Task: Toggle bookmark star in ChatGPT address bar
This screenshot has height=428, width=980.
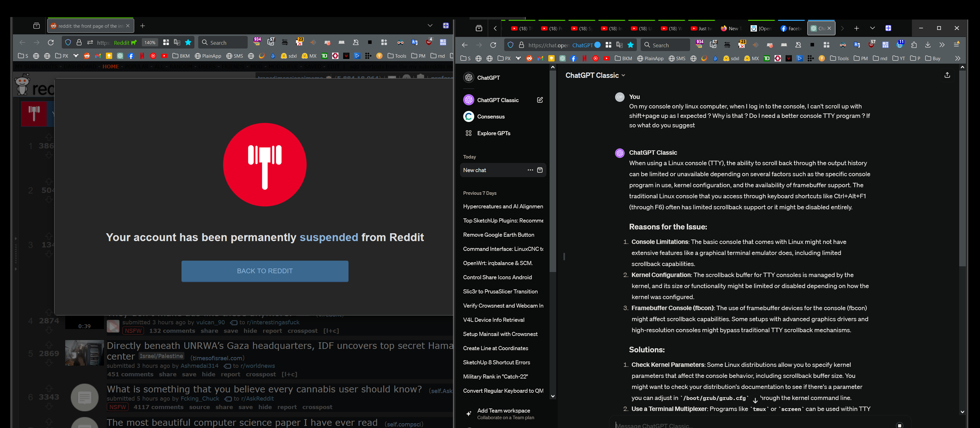Action: point(630,45)
